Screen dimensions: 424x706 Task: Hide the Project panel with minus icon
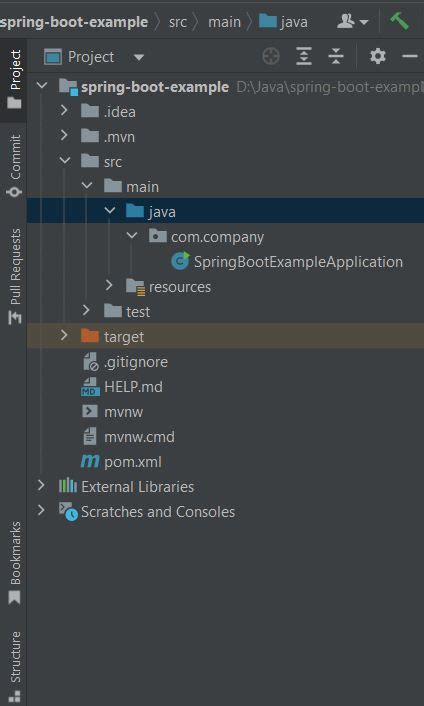pos(410,57)
